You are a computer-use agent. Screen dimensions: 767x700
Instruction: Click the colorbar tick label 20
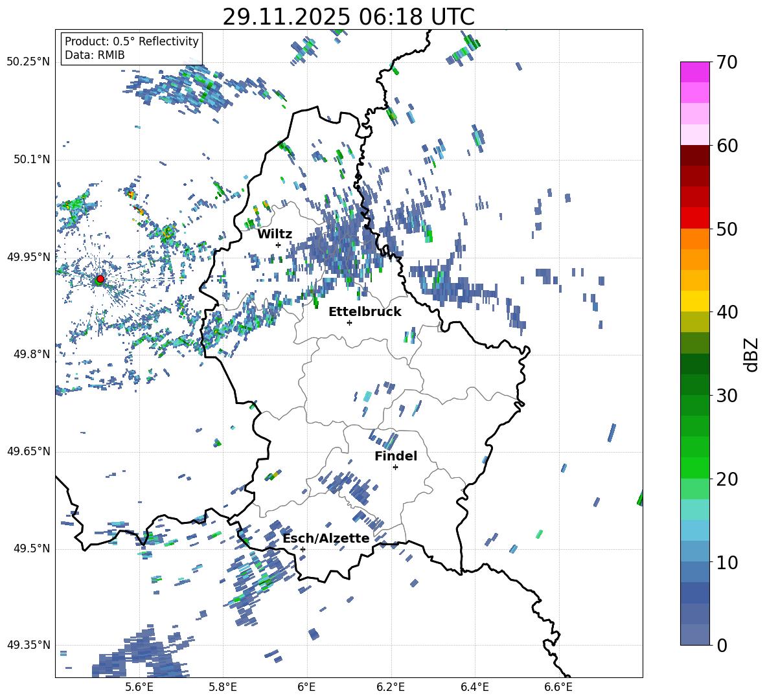point(727,479)
